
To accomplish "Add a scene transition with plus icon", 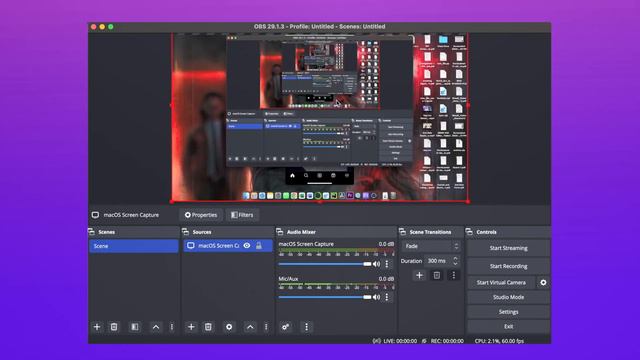I will click(419, 276).
